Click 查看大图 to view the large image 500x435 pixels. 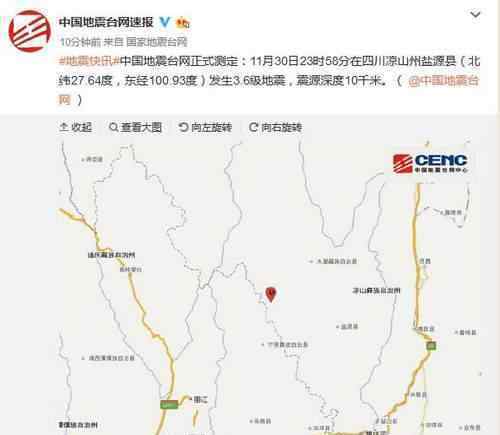click(135, 127)
